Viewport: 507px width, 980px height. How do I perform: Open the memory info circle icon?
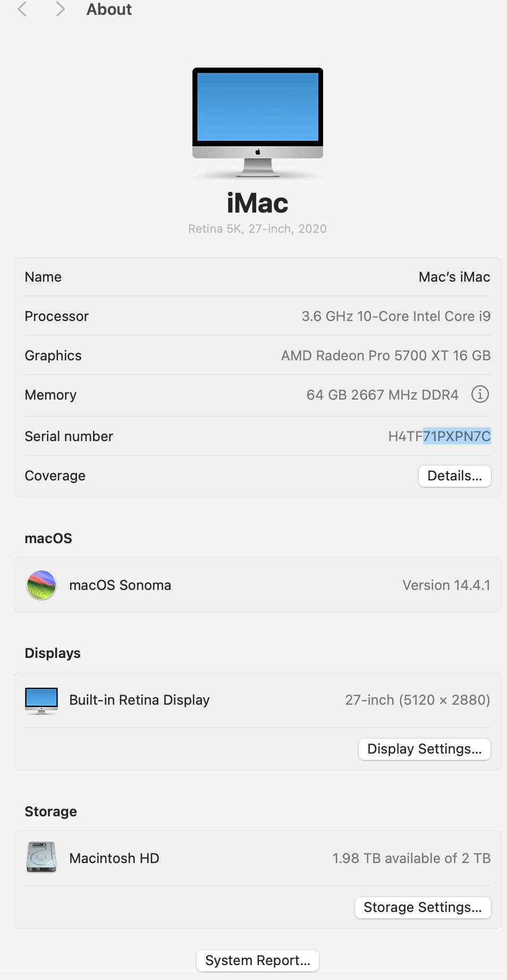click(x=480, y=394)
